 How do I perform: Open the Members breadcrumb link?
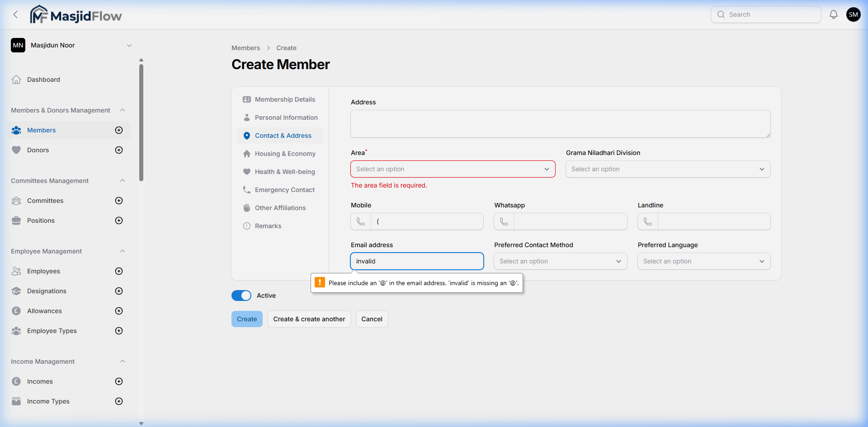[x=245, y=47]
